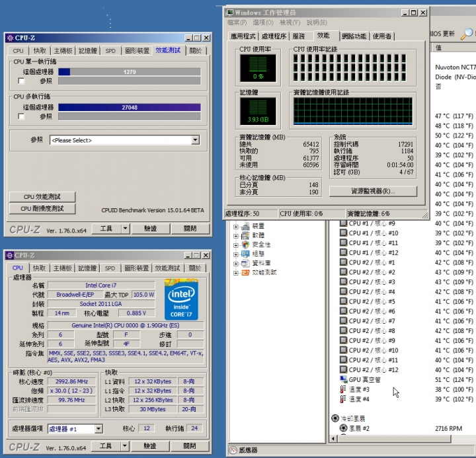Click the CPU 效能測試 button
The height and width of the screenshot is (458, 476).
point(42,197)
